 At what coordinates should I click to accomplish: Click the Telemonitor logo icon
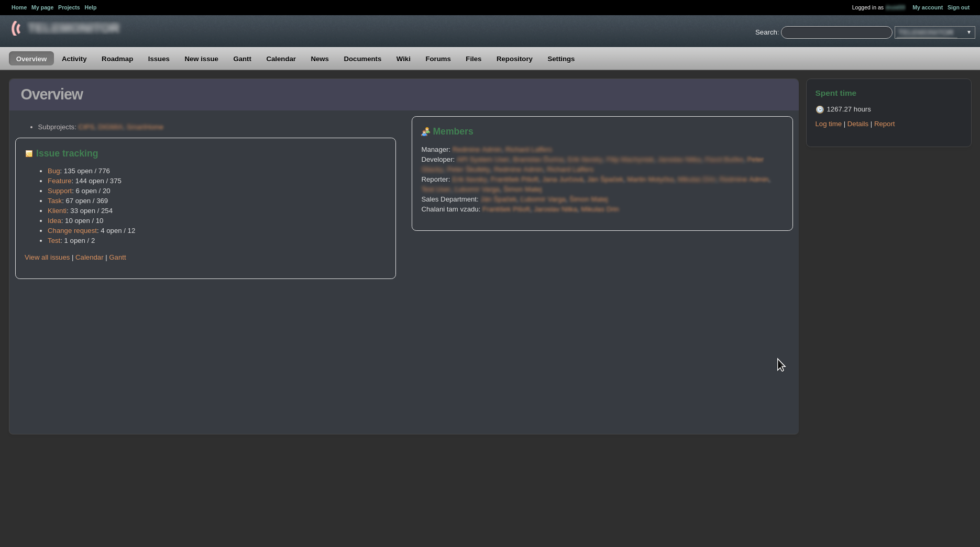tap(17, 28)
